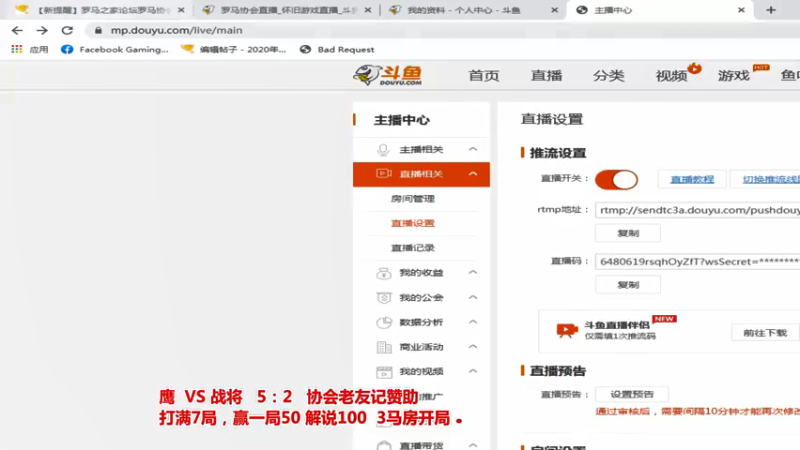
Task: Open 直播 in the top navigation
Action: click(546, 76)
